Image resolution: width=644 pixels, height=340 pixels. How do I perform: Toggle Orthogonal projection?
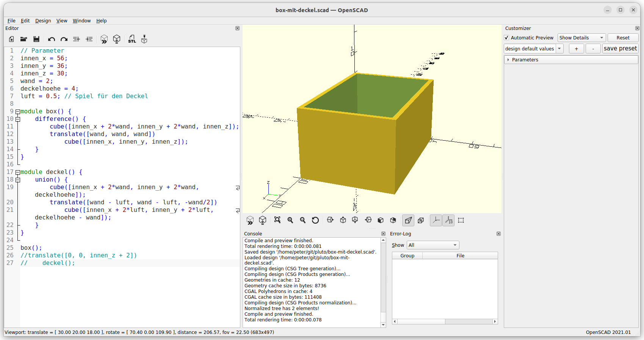click(421, 220)
